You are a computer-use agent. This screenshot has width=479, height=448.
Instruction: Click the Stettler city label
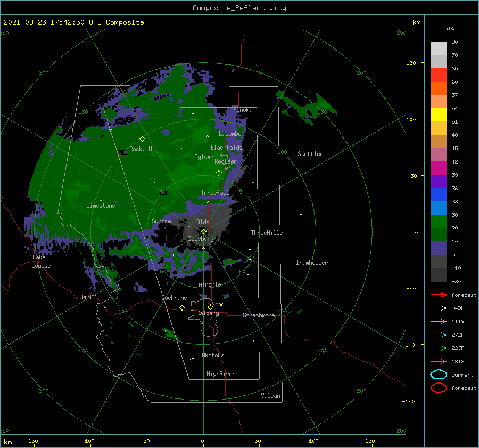(310, 154)
